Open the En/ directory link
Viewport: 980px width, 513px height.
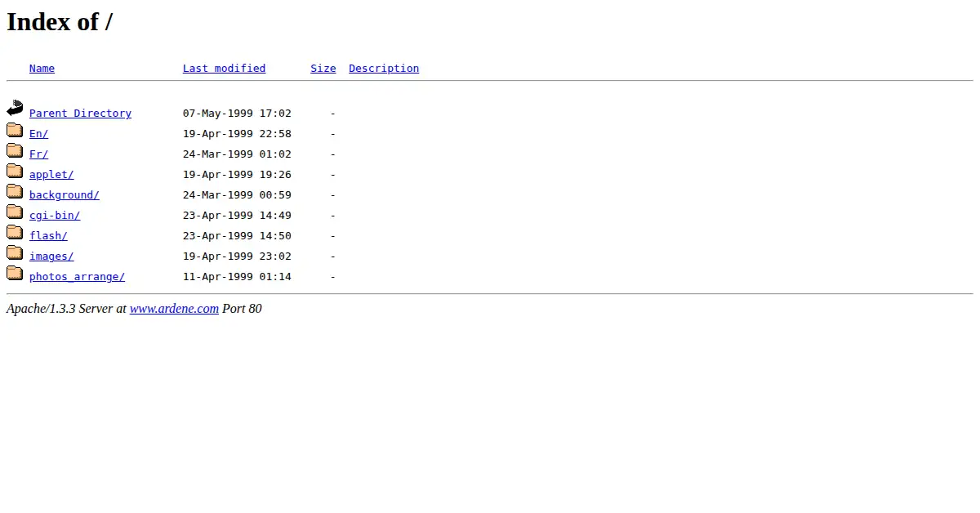click(38, 134)
